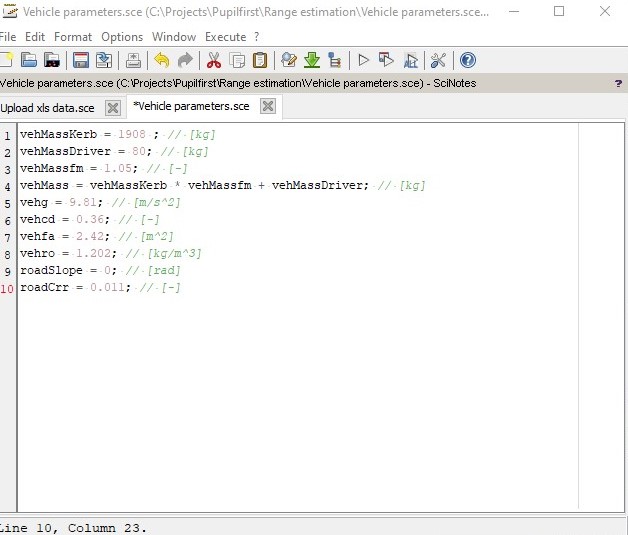Screen dimensions: 628x535
Task: Switch to Upload xls data.sce tab
Action: click(x=47, y=108)
